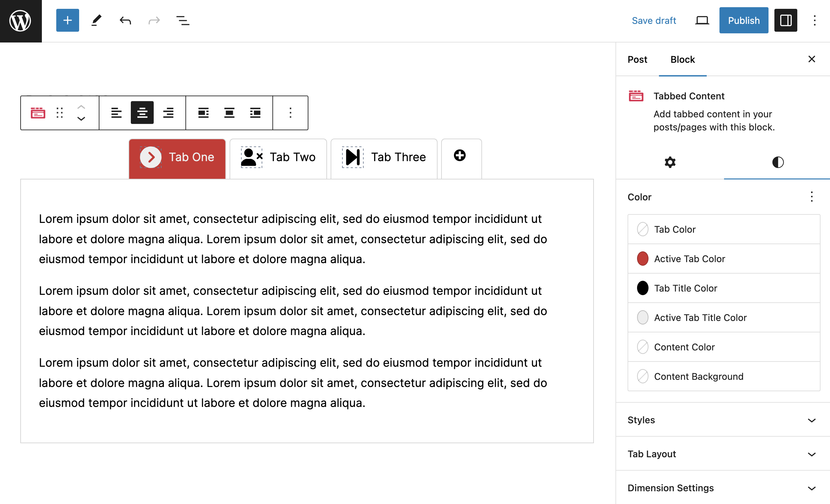Add a new tab with plus

point(460,156)
